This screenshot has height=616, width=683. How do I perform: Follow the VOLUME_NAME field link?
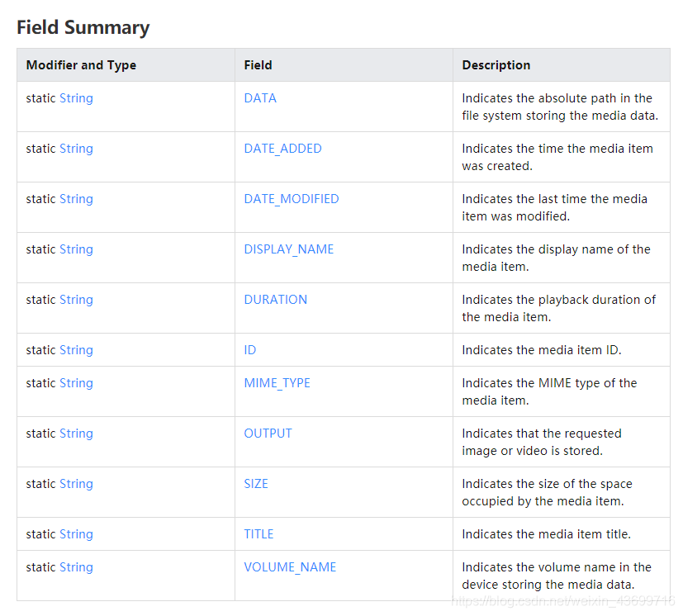[290, 567]
